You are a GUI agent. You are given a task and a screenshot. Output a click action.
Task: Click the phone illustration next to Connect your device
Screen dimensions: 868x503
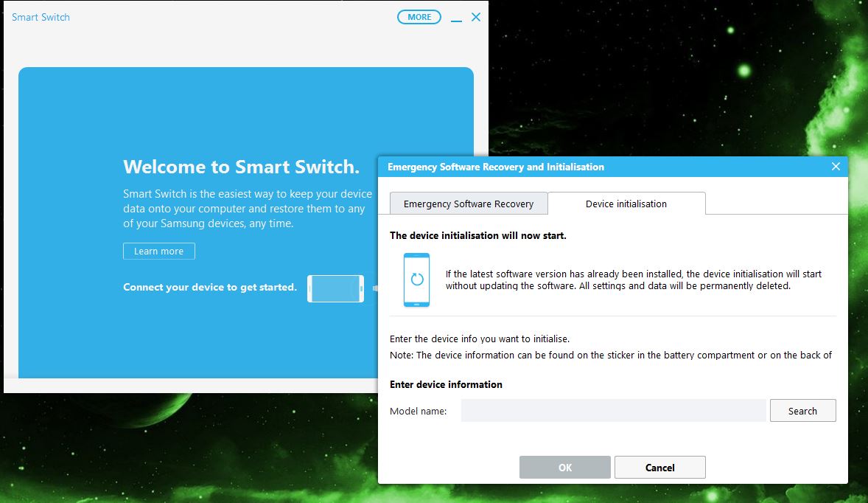335,288
